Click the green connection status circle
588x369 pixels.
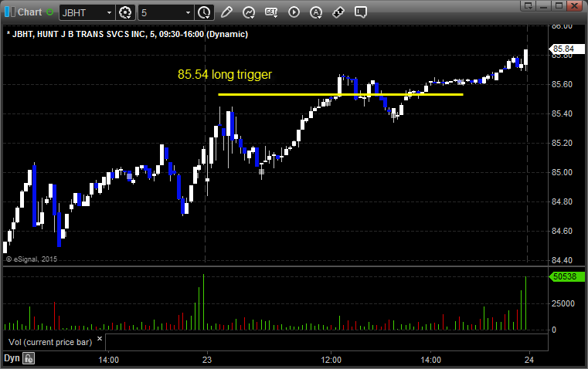tap(49, 12)
